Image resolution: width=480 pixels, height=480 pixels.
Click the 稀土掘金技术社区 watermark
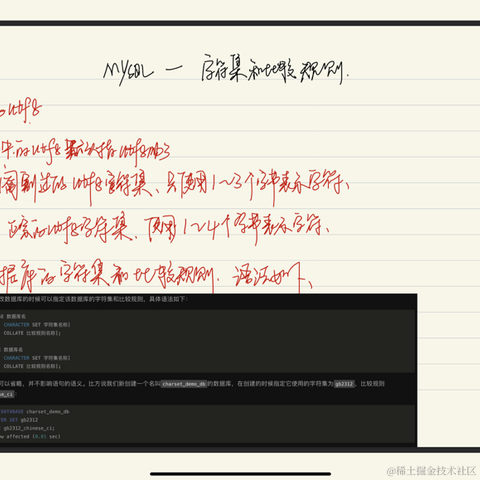pyautogui.click(x=431, y=471)
